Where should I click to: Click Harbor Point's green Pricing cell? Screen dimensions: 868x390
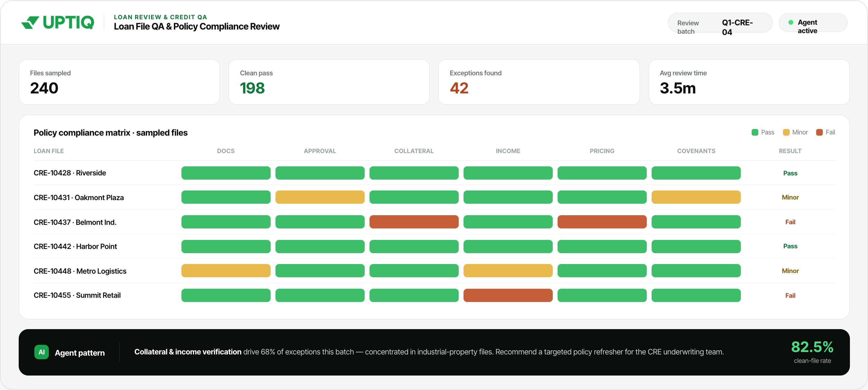pyautogui.click(x=602, y=247)
